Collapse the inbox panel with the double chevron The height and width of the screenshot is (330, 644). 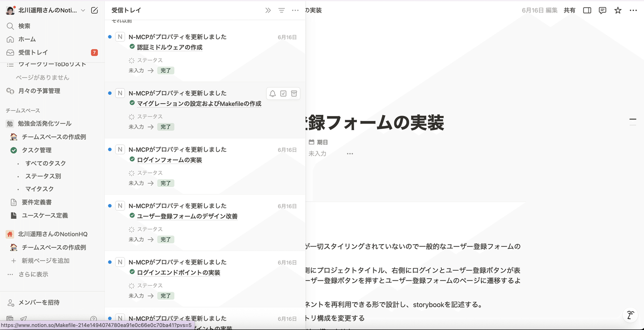point(268,10)
